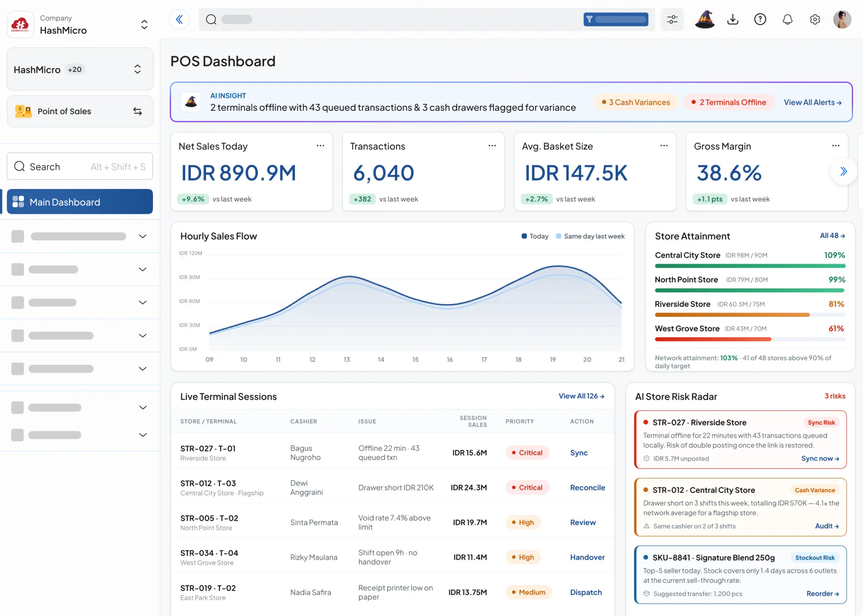Toggle the Today series in chart legend
The width and height of the screenshot is (863, 616).
click(535, 236)
